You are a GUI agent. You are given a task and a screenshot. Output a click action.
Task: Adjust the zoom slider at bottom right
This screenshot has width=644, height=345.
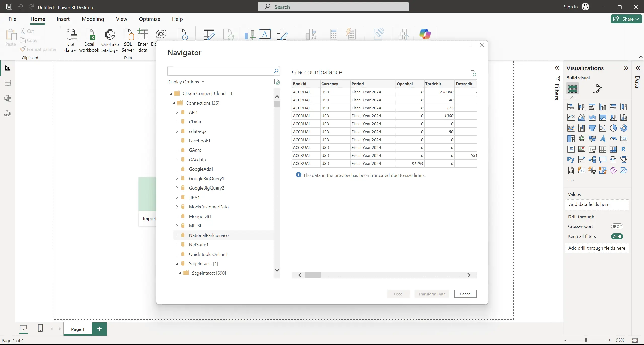[x=586, y=340]
